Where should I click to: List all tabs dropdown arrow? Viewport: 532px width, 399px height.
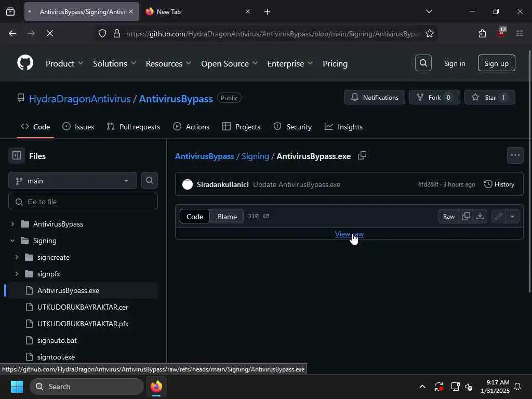pos(429,11)
